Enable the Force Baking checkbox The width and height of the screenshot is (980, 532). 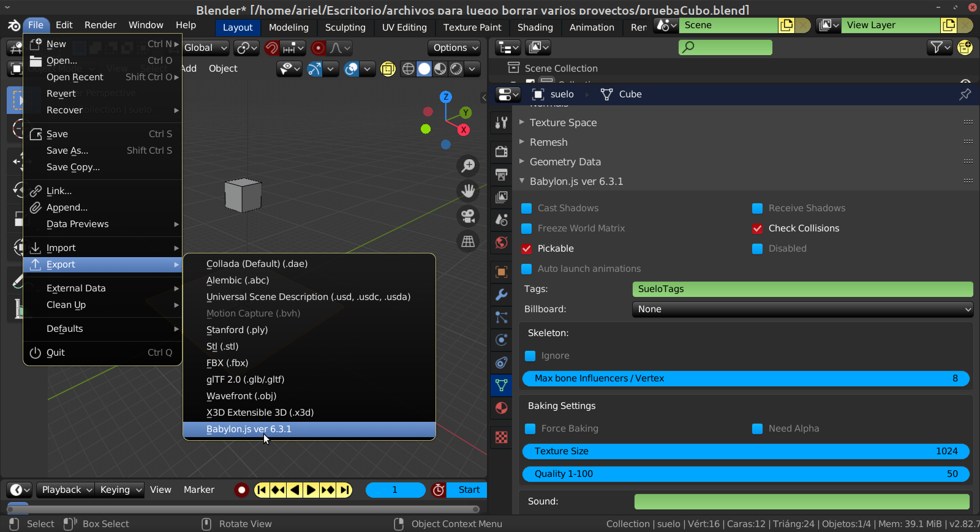530,429
